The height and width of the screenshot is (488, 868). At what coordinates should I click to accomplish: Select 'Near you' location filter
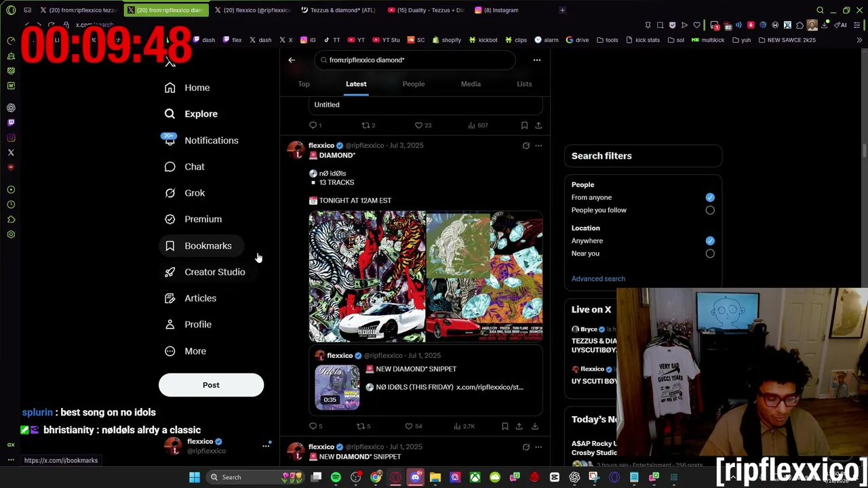710,253
